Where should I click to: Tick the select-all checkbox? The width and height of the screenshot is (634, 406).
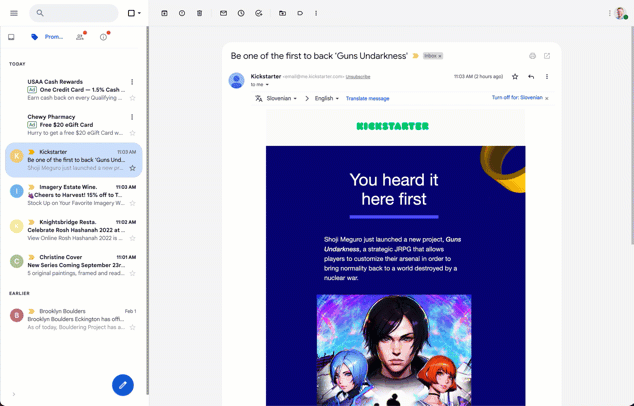coord(131,13)
